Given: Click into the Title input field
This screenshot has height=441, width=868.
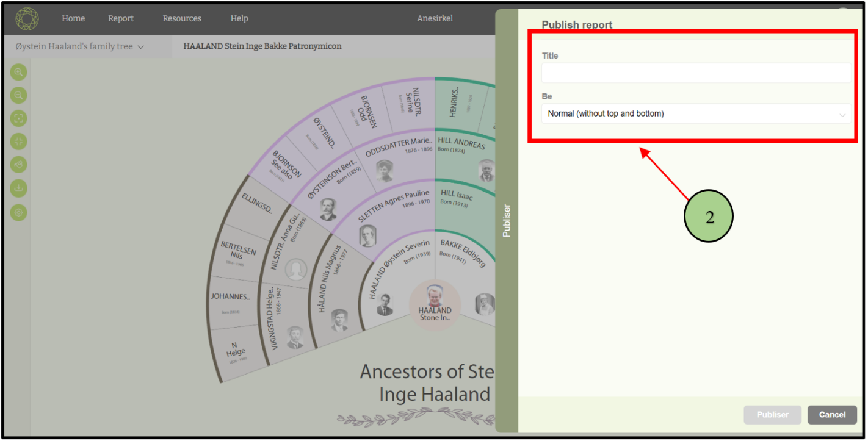Looking at the screenshot, I should pyautogui.click(x=695, y=73).
